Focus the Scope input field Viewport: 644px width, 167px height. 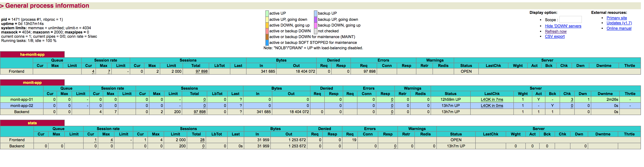570,19
